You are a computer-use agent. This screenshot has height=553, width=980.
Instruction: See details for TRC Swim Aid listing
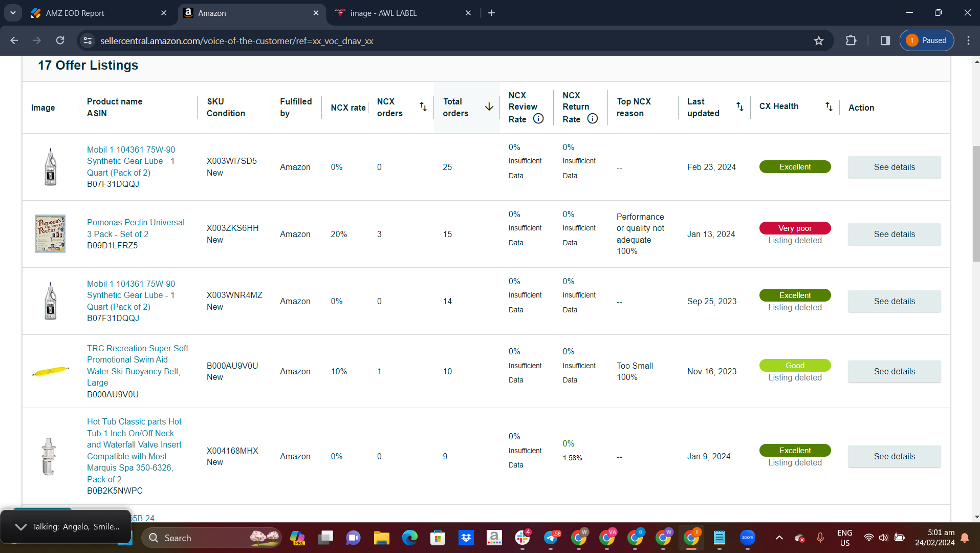[x=894, y=372]
